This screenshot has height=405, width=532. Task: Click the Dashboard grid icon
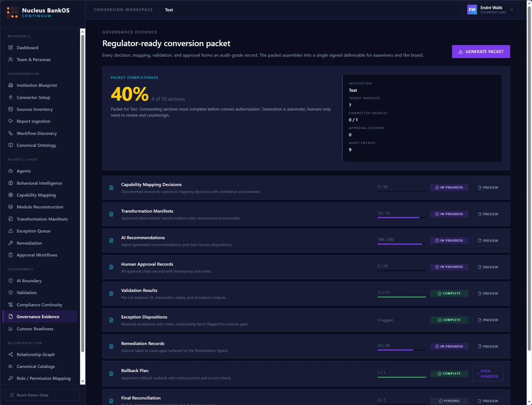coord(11,48)
